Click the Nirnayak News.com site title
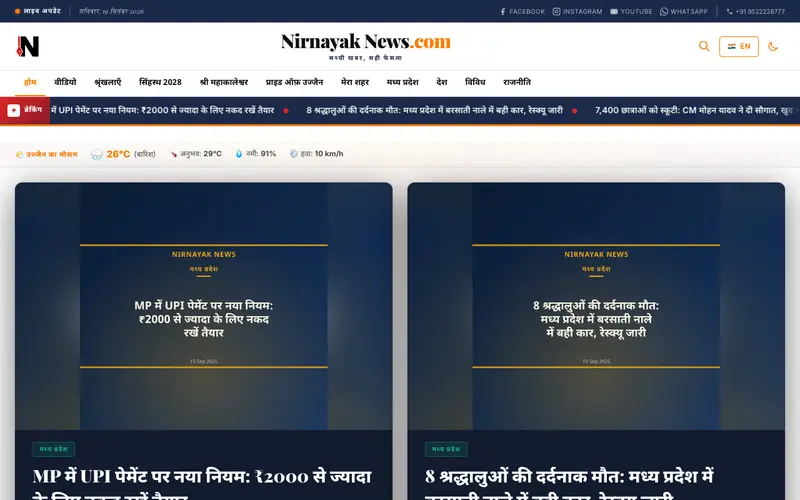 [x=366, y=42]
